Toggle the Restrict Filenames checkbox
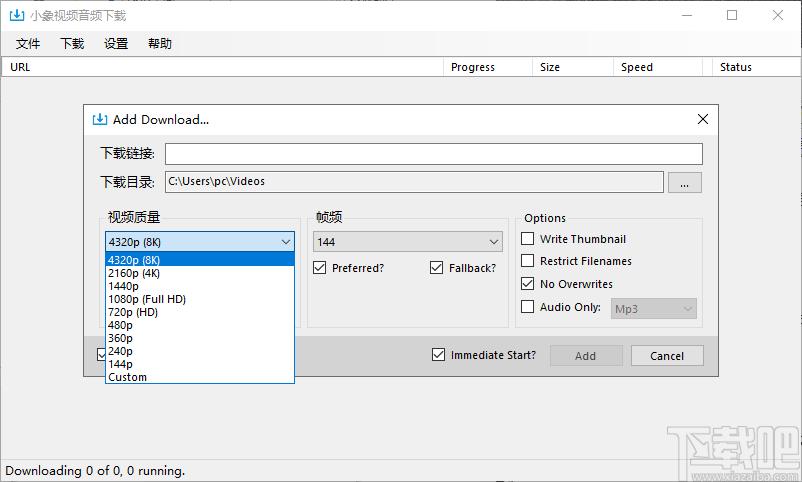 tap(527, 261)
